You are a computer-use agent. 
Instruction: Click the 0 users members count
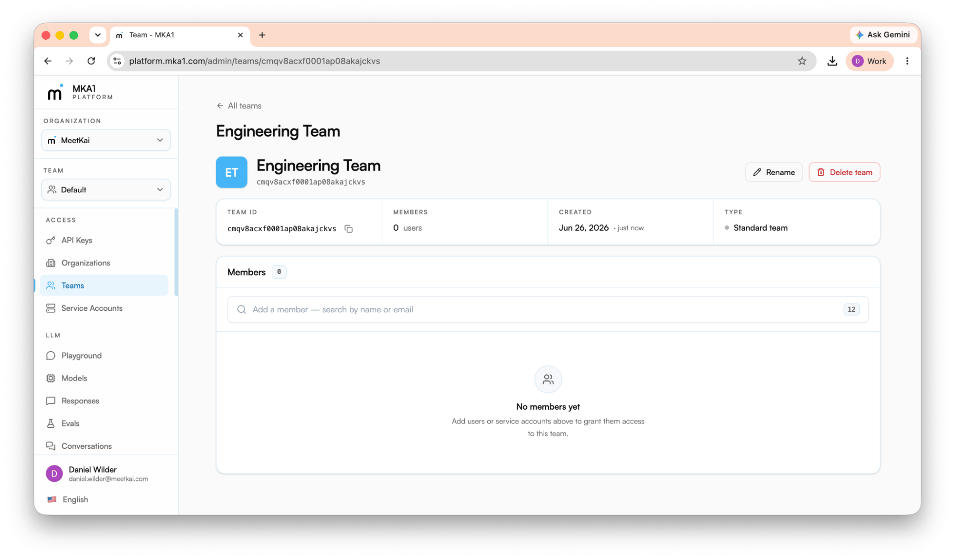(408, 228)
